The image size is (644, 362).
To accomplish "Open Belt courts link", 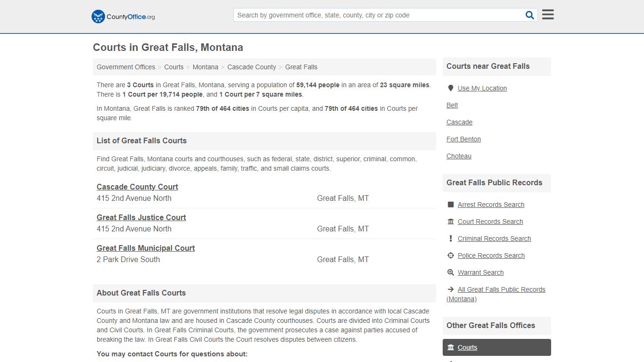I will 452,105.
